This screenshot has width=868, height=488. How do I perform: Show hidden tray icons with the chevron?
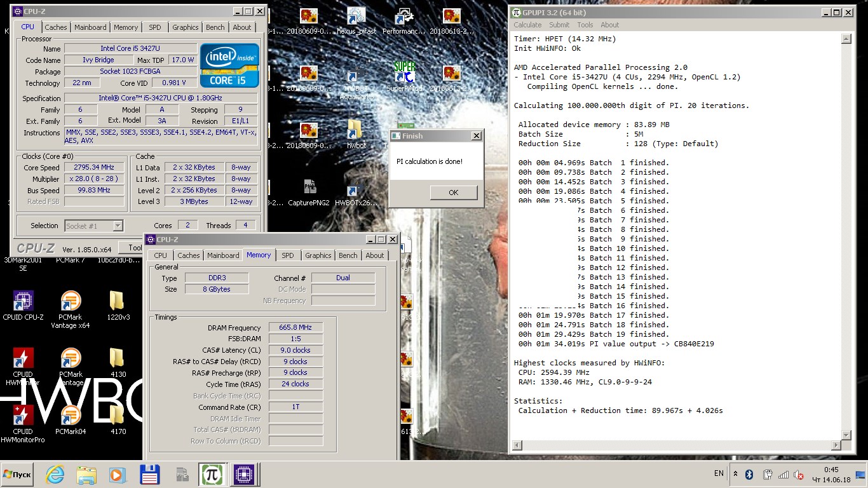click(x=735, y=474)
